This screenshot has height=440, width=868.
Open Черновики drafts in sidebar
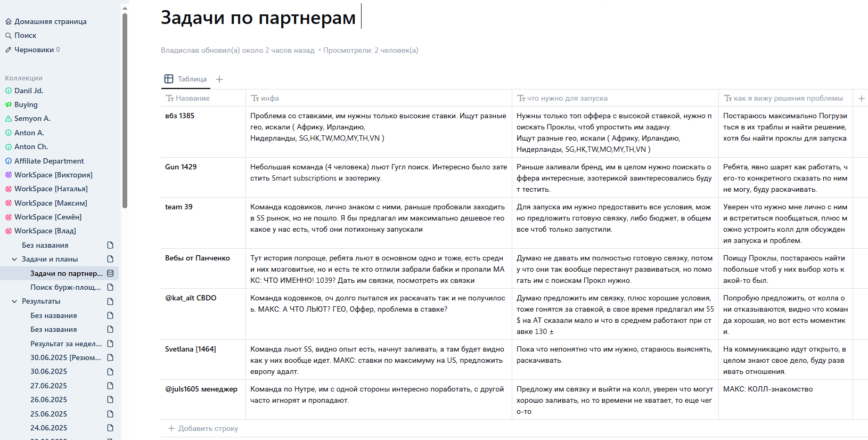[34, 50]
